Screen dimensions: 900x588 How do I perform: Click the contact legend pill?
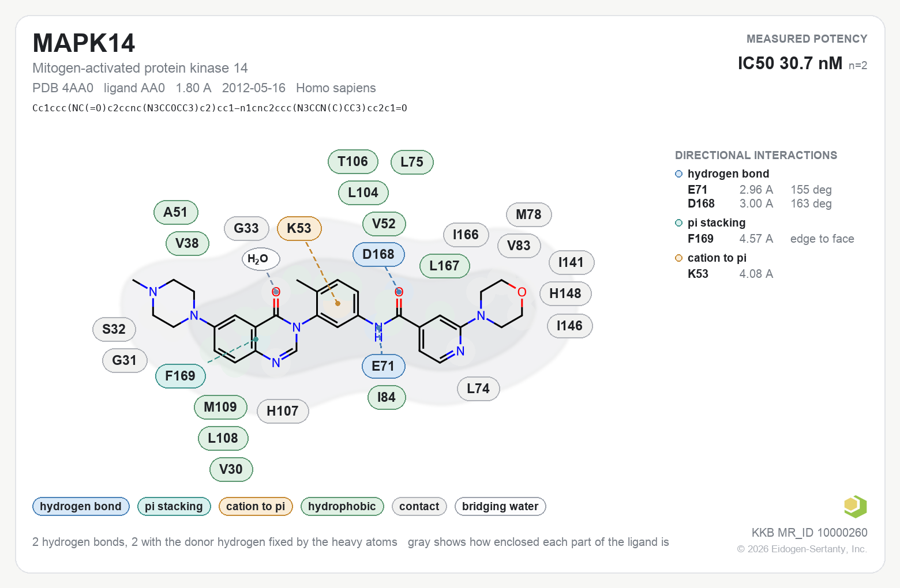click(419, 506)
